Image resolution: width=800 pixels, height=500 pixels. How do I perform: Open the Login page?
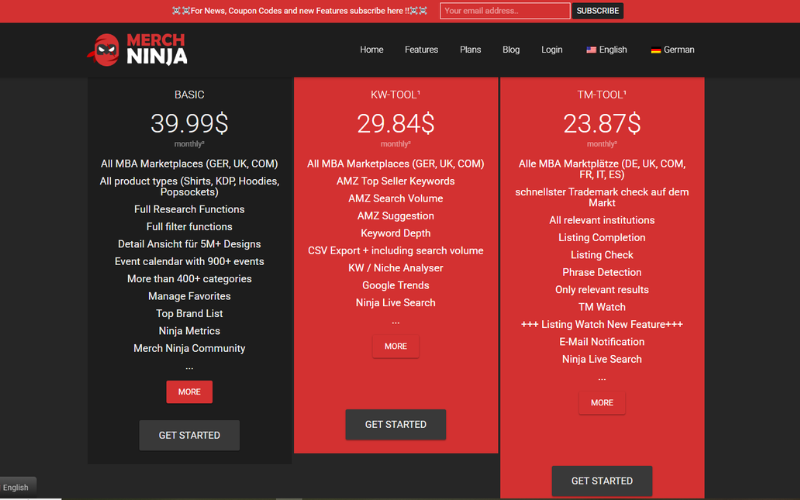(552, 49)
